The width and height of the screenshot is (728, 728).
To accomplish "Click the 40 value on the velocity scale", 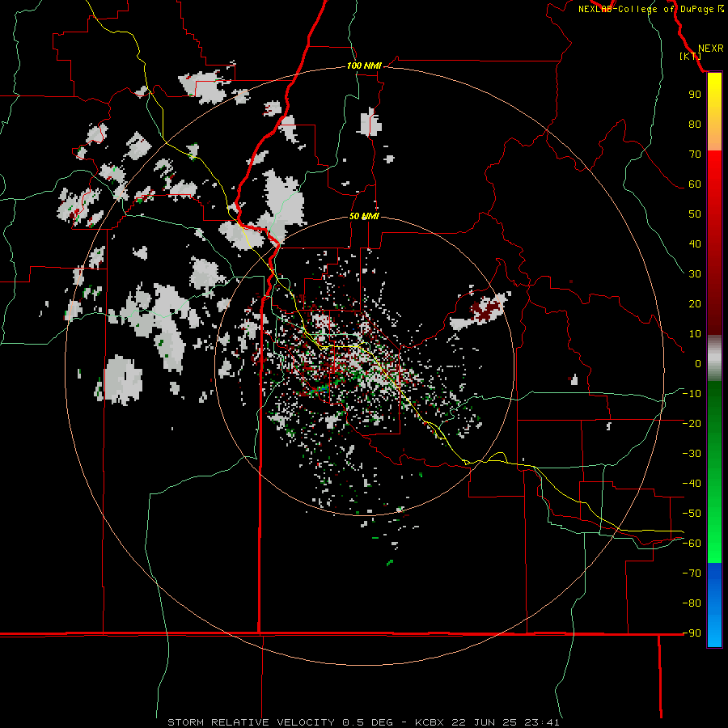I will click(x=695, y=243).
